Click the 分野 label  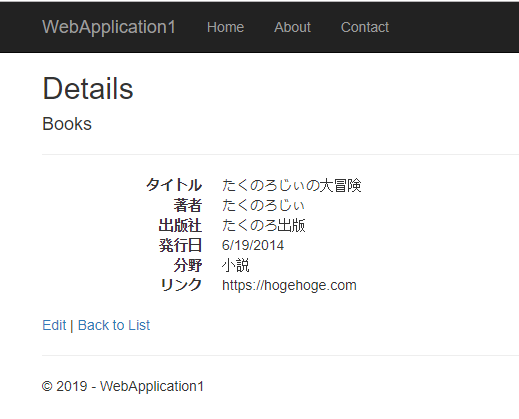pos(188,265)
